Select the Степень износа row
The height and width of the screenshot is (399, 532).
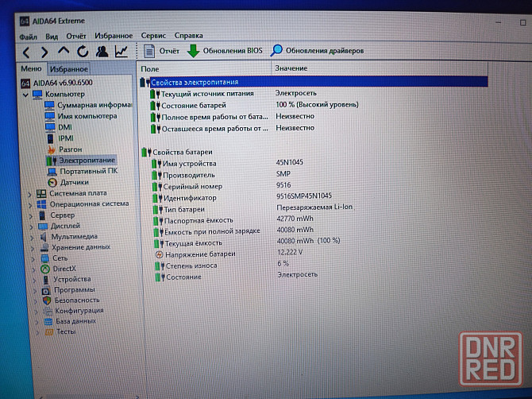point(222,265)
